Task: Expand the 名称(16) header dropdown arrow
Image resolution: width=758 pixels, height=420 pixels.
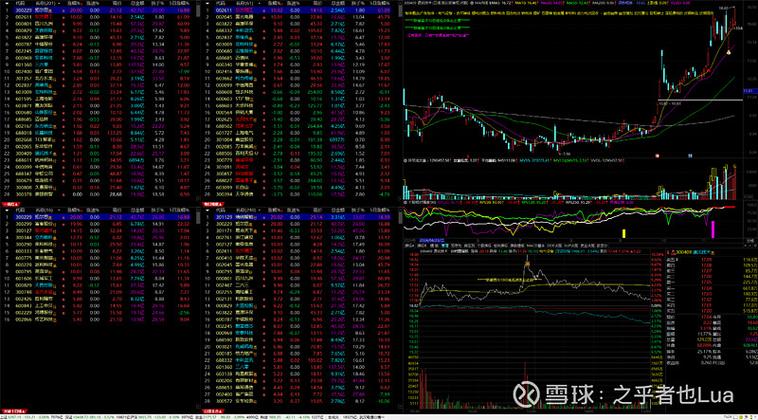Action: [x=59, y=210]
